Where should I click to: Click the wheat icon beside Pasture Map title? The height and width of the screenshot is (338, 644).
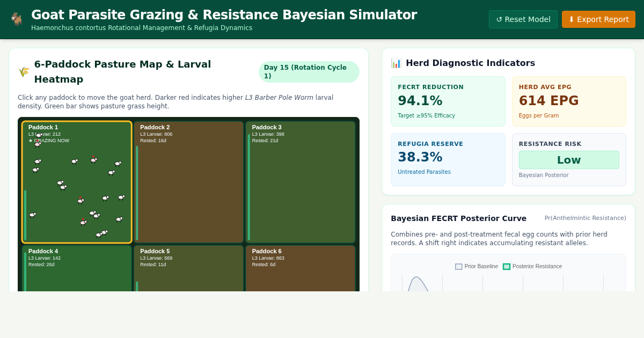point(24,72)
